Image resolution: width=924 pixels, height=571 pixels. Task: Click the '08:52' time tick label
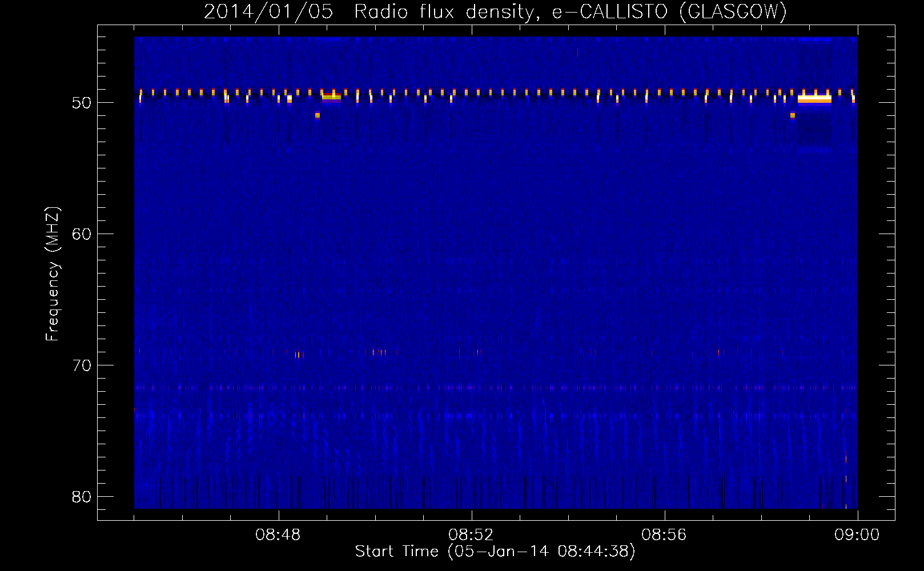[471, 535]
